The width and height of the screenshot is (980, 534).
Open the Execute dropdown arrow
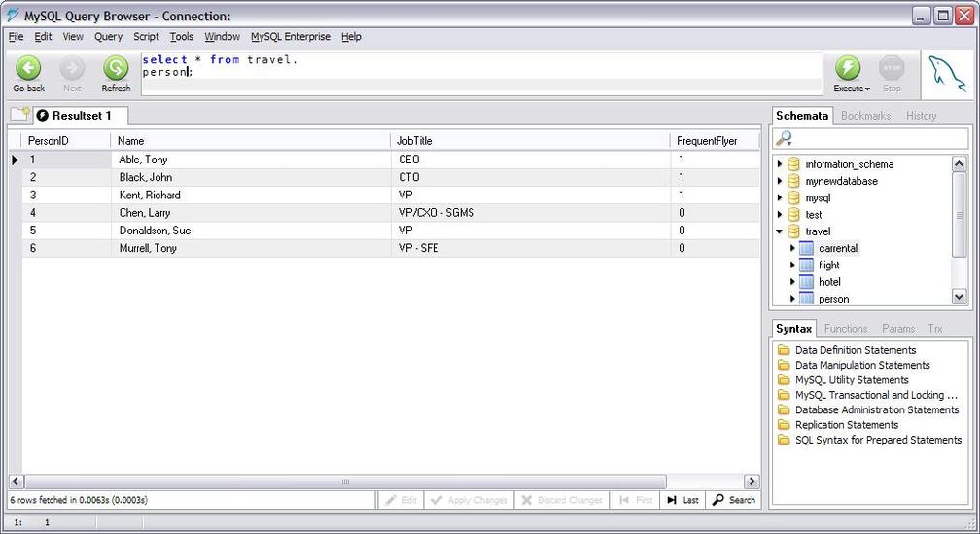point(867,89)
